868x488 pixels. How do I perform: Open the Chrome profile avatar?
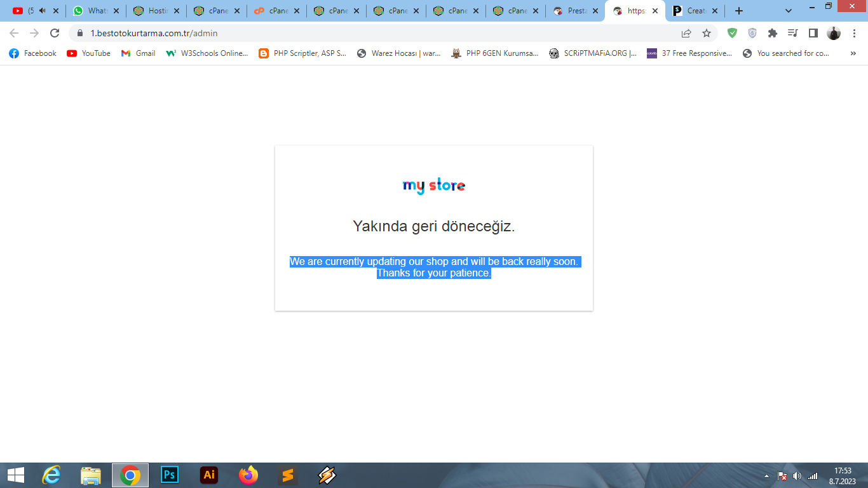pyautogui.click(x=834, y=33)
